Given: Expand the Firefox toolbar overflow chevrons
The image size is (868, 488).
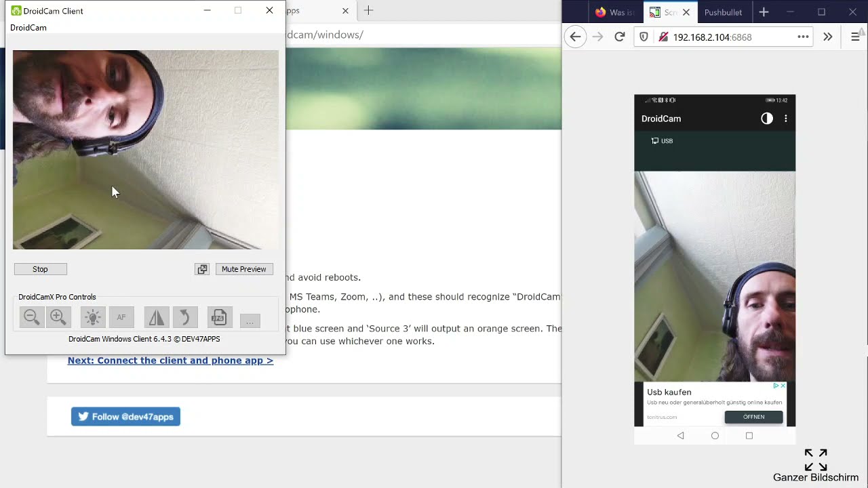Looking at the screenshot, I should tap(827, 37).
